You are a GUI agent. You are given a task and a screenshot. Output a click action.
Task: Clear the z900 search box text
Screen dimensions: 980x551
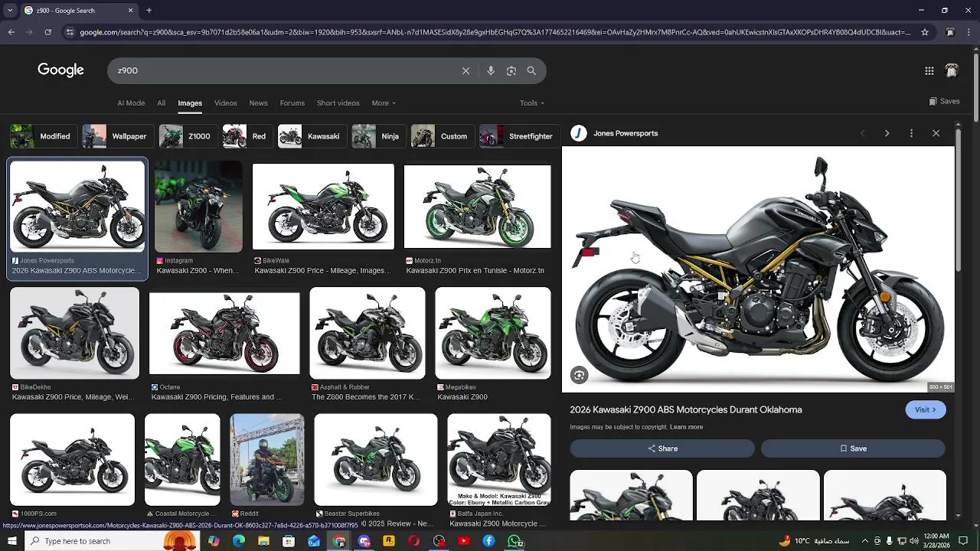click(465, 70)
